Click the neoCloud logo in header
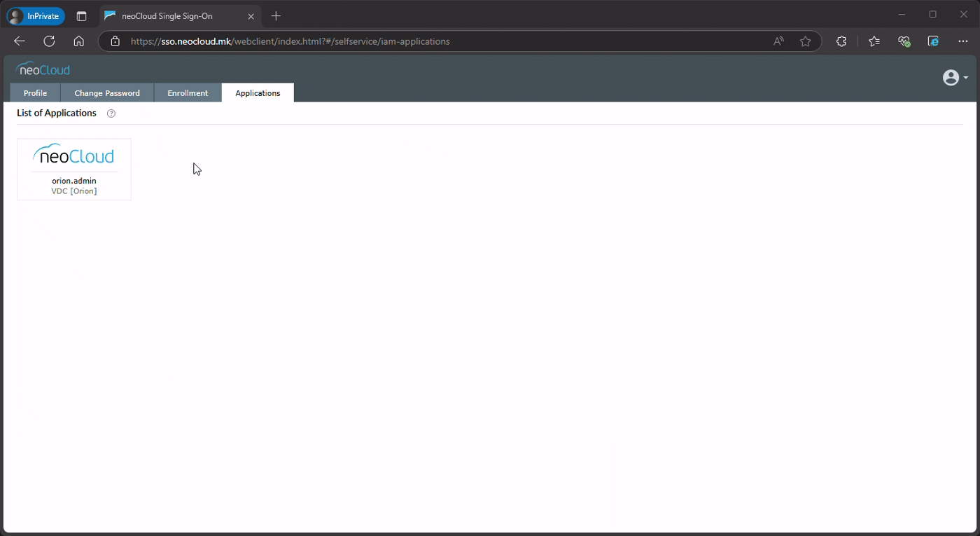Image resolution: width=980 pixels, height=536 pixels. coord(43,69)
